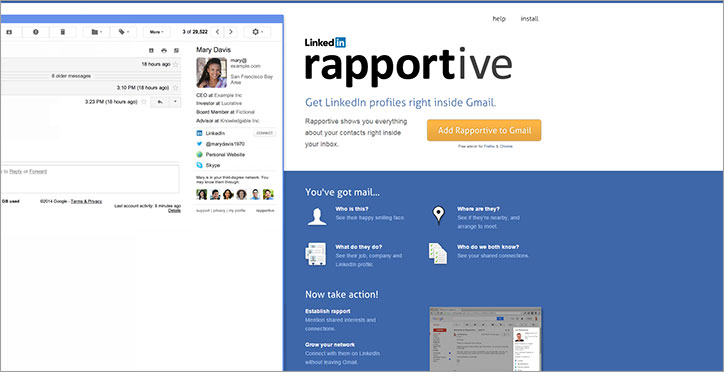Click Knowledgable Inc company link

(240, 120)
